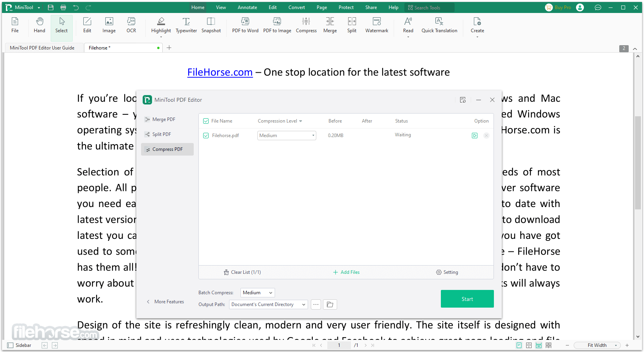This screenshot has width=644, height=352.
Task: Open the Protect ribbon tab
Action: (x=346, y=7)
